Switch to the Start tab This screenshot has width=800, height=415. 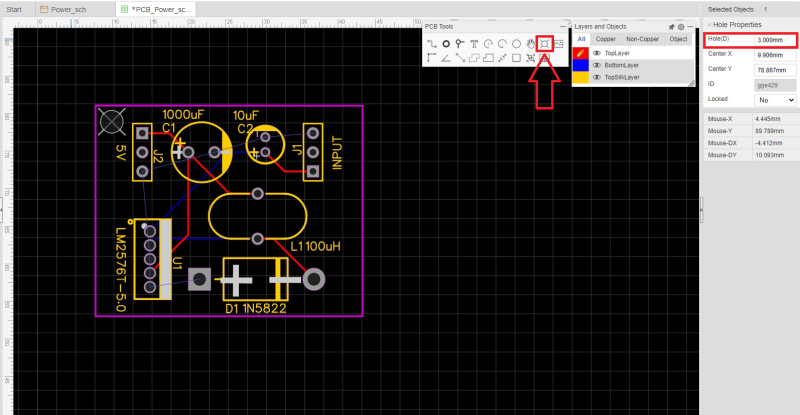pos(14,9)
